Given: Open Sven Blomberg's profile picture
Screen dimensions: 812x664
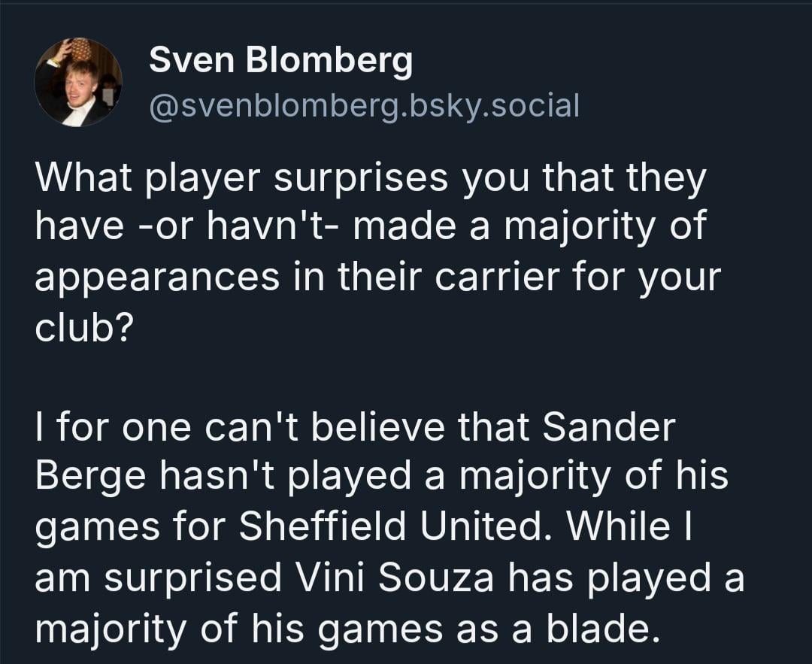Looking at the screenshot, I should (77, 83).
